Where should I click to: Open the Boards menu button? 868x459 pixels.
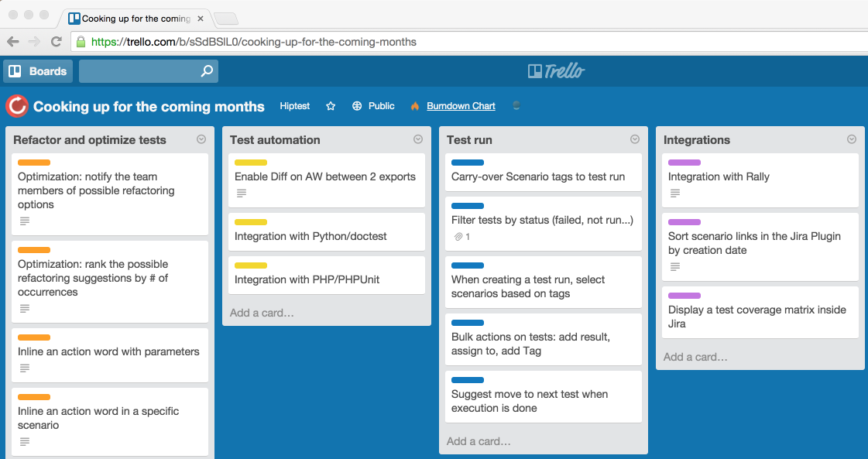coord(38,71)
